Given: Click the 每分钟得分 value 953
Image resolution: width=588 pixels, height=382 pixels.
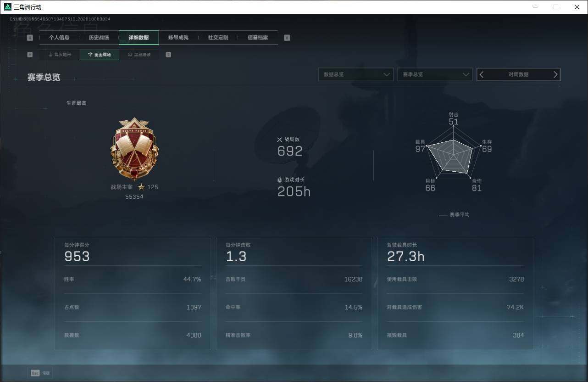Looking at the screenshot, I should click(77, 257).
